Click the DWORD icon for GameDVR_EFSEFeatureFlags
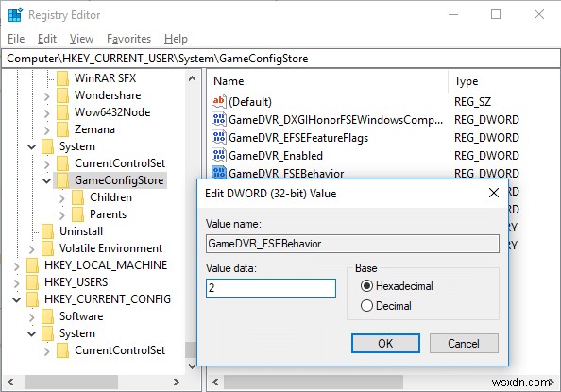This screenshot has width=561, height=392. click(218, 137)
